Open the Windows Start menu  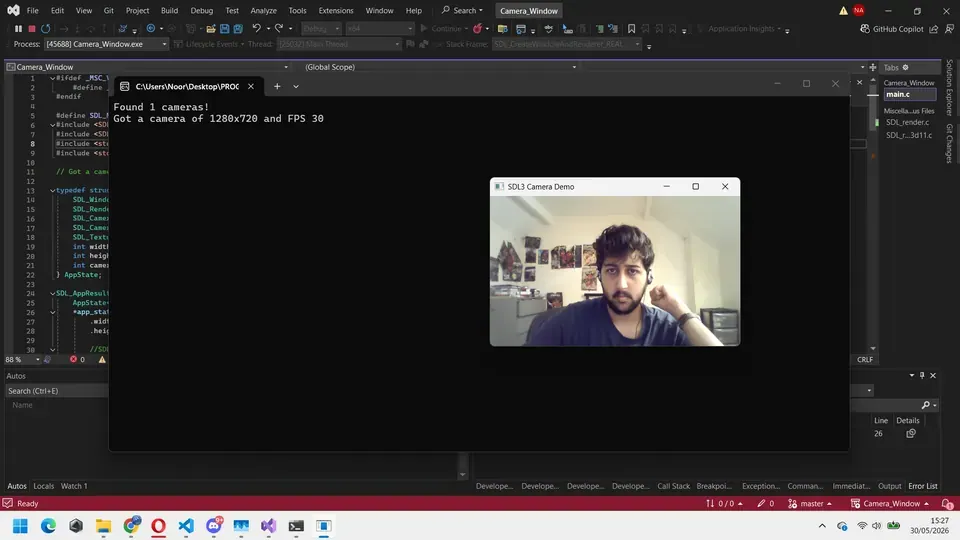pos(20,526)
